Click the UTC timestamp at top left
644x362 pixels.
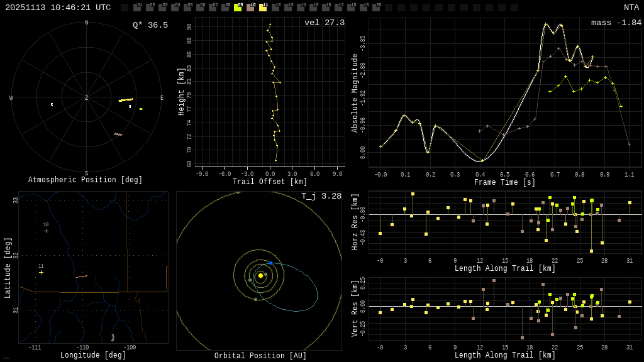point(58,8)
